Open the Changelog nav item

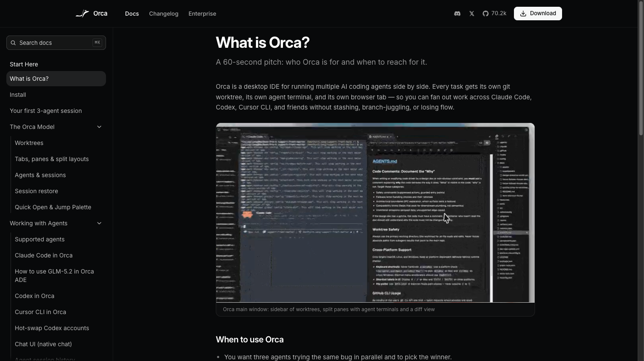click(163, 14)
